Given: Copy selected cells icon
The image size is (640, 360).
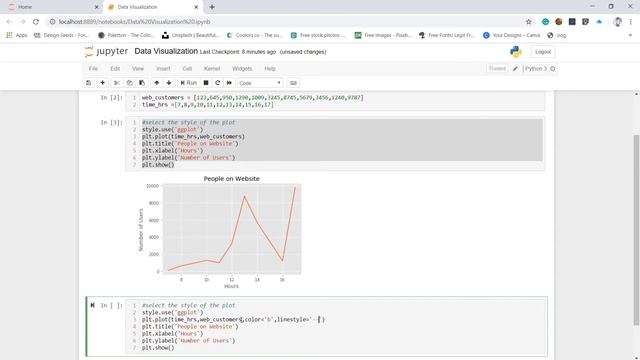Looking at the screenshot, I should coord(129,83).
